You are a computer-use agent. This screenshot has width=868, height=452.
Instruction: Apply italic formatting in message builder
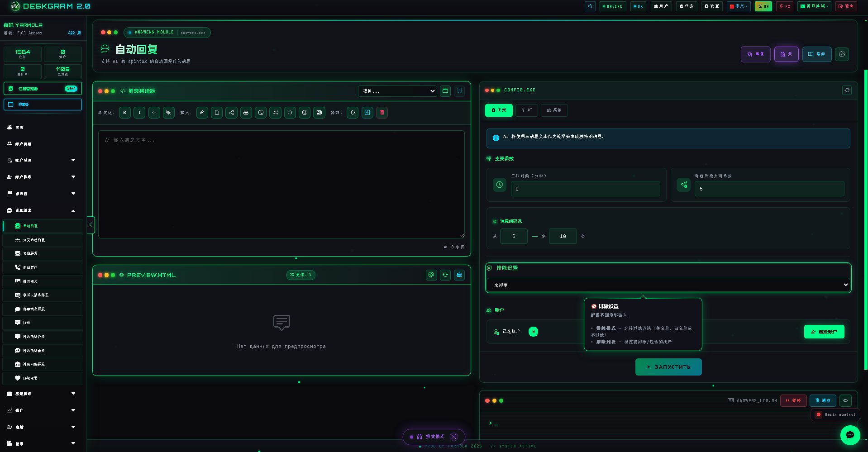(139, 113)
